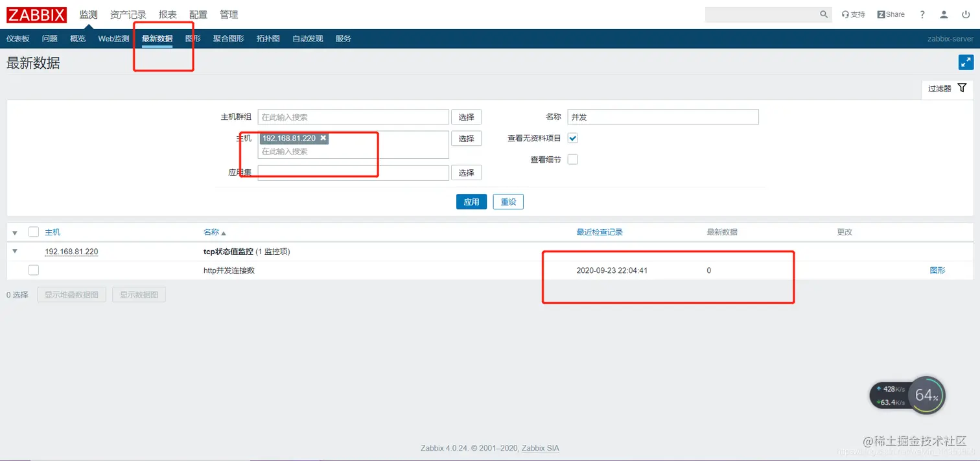
Task: Open the 配置 top menu
Action: (198, 14)
